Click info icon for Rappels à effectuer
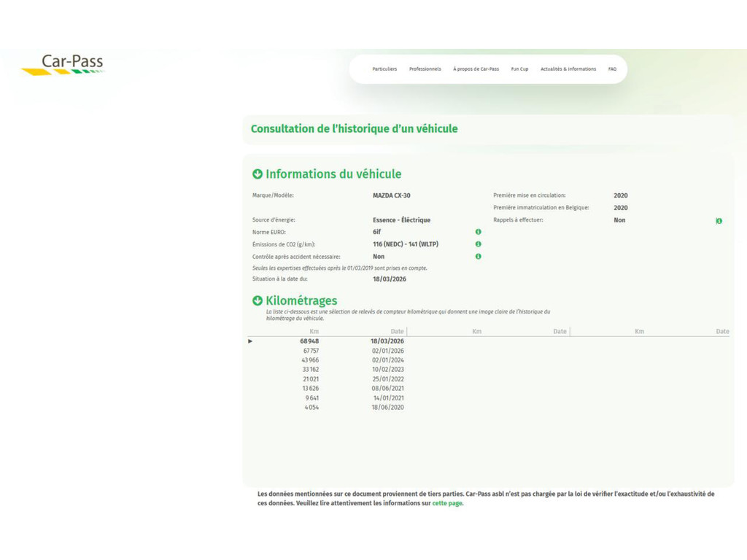This screenshot has width=747, height=560. tap(719, 220)
